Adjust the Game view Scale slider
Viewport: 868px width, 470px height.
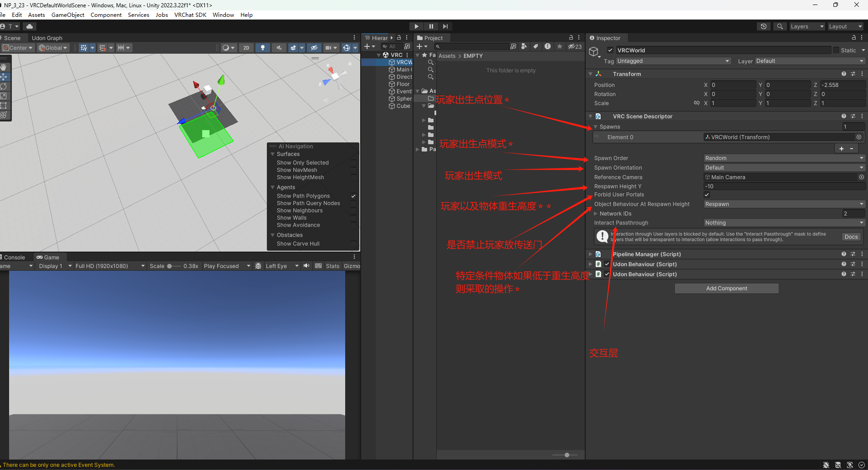[173, 266]
